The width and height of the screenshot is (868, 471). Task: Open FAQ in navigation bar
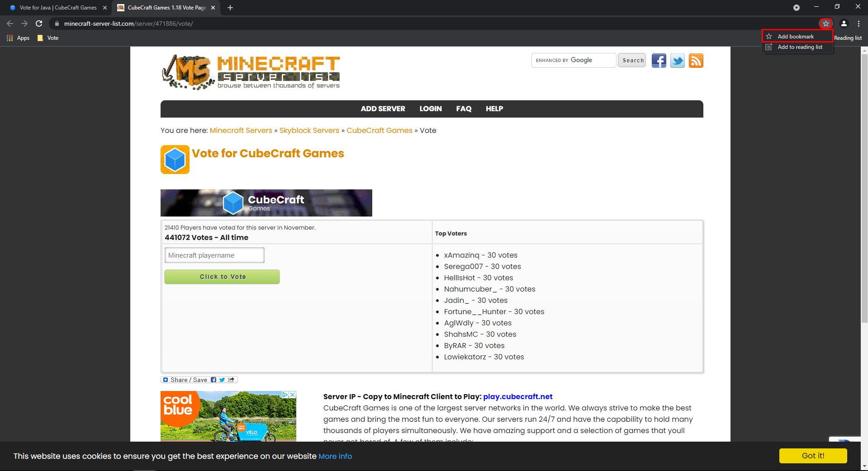click(x=464, y=109)
